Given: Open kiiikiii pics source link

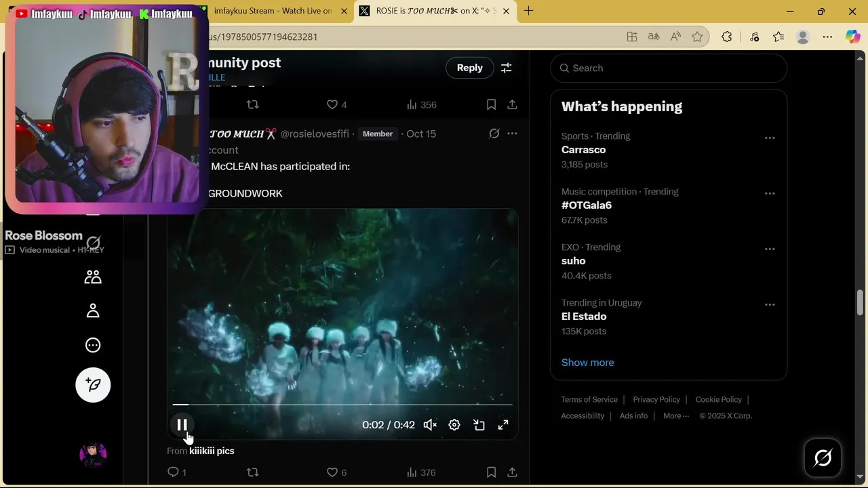Looking at the screenshot, I should [x=212, y=451].
